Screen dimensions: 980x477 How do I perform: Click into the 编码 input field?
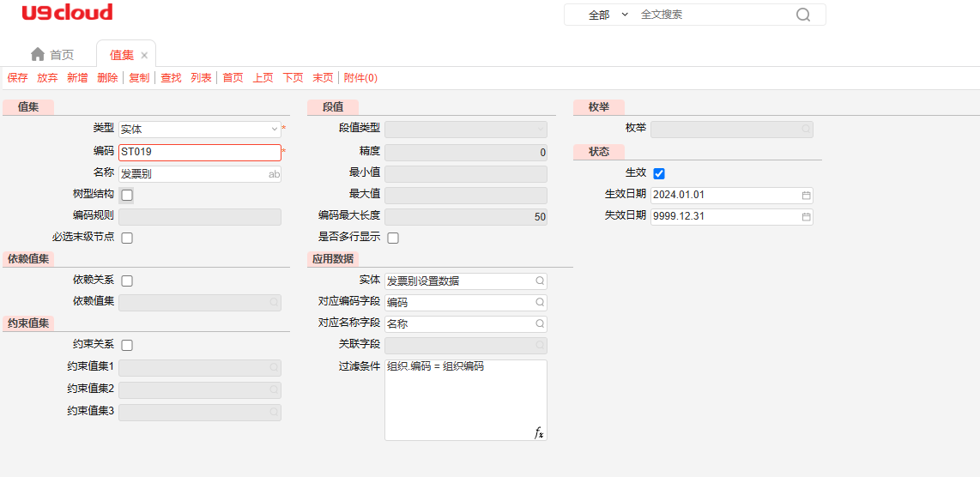[199, 153]
